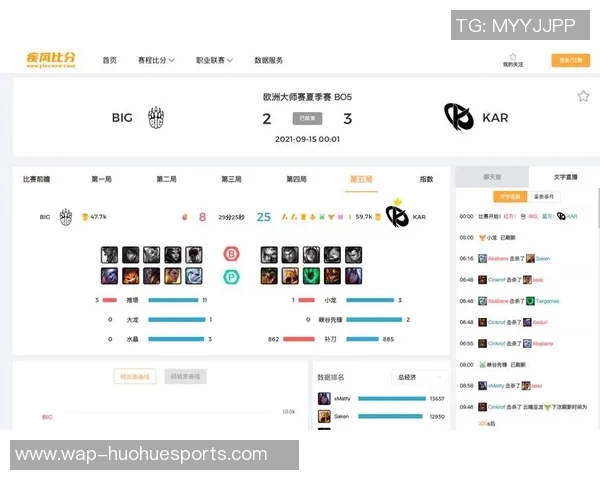Viewport: 600px width, 480px height.
Task: Select the 经验差曲线 chart toggle
Action: [186, 377]
